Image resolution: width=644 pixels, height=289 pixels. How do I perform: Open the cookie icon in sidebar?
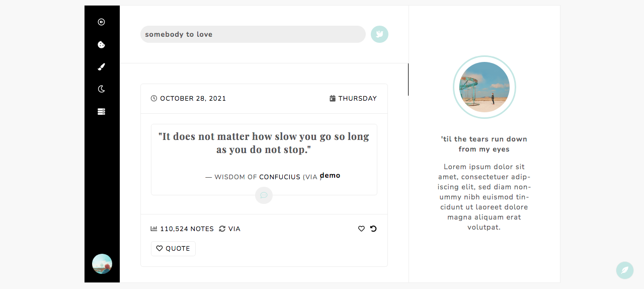click(x=101, y=44)
